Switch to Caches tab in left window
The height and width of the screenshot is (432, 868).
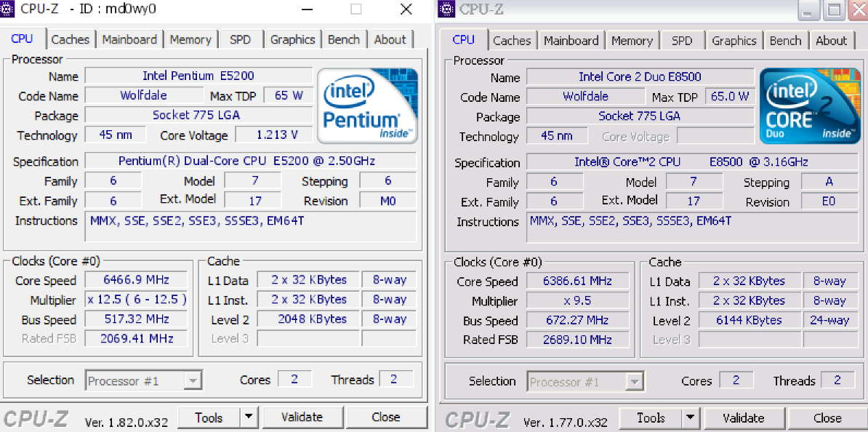pos(71,40)
